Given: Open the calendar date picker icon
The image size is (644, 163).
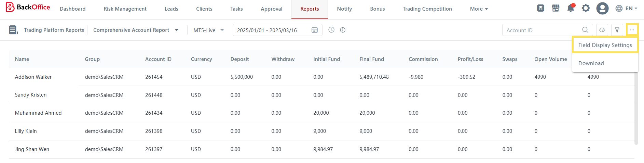Looking at the screenshot, I should 315,30.
